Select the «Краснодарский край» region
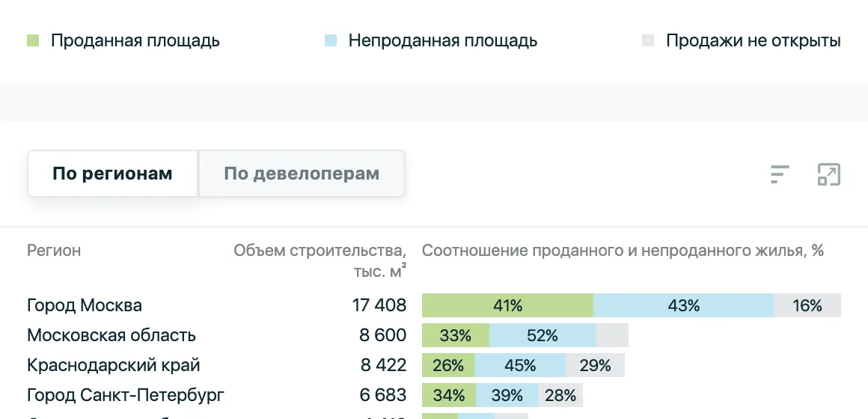This screenshot has height=419, width=868. [114, 365]
